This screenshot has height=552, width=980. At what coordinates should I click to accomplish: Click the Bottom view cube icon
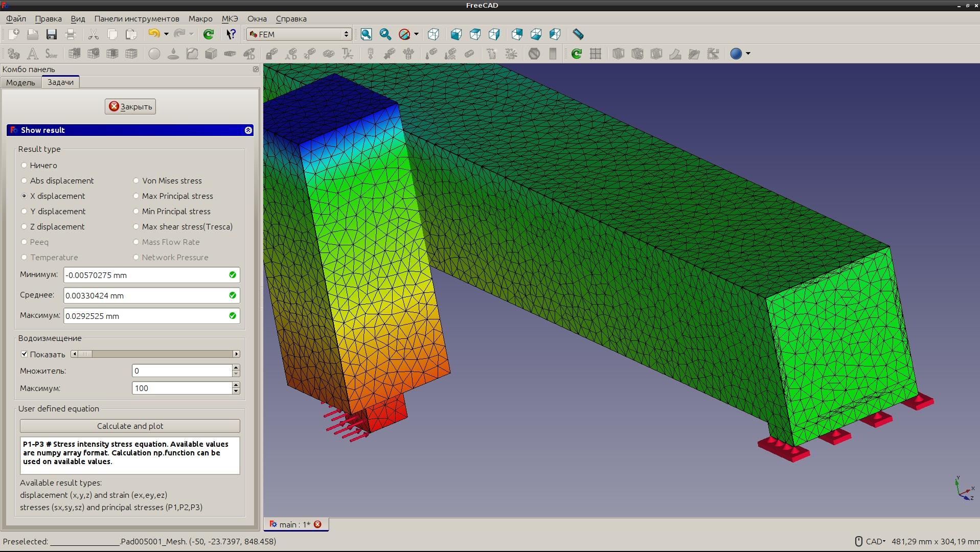[536, 34]
